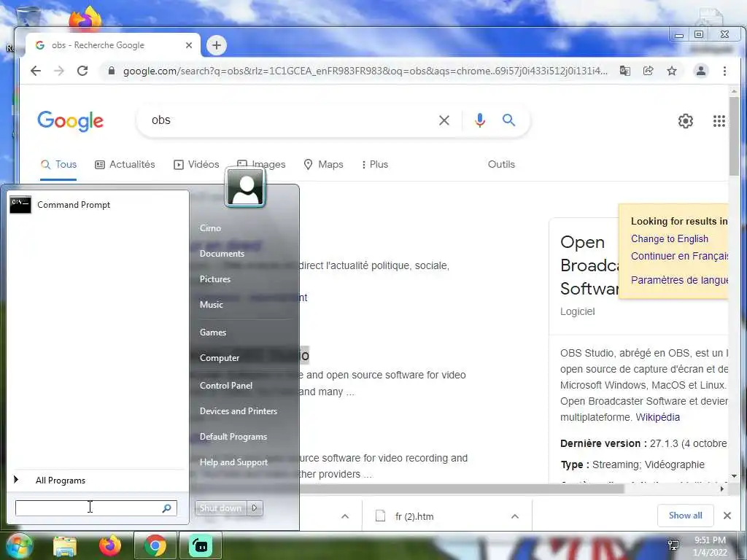
Task: Open the Shut down options arrow
Action: pyautogui.click(x=255, y=508)
